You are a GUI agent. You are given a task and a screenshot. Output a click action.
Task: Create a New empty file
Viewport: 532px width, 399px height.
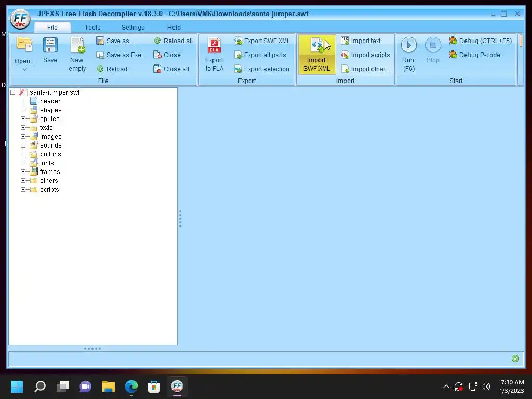point(77,54)
